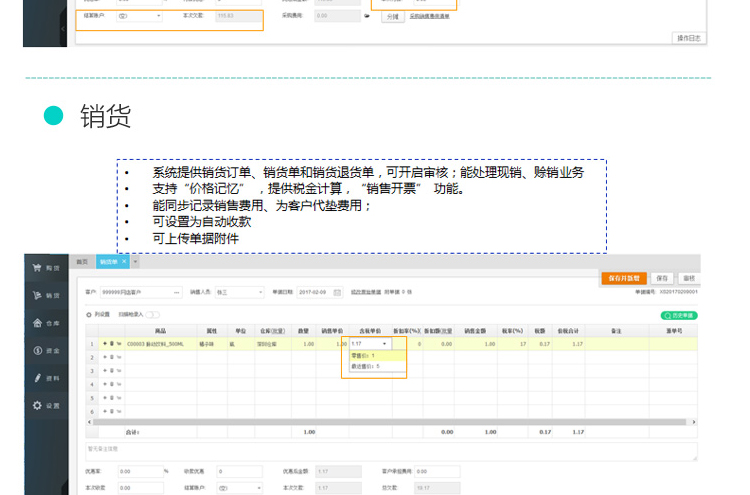Click the delete trash icon in row 1

tap(111, 343)
